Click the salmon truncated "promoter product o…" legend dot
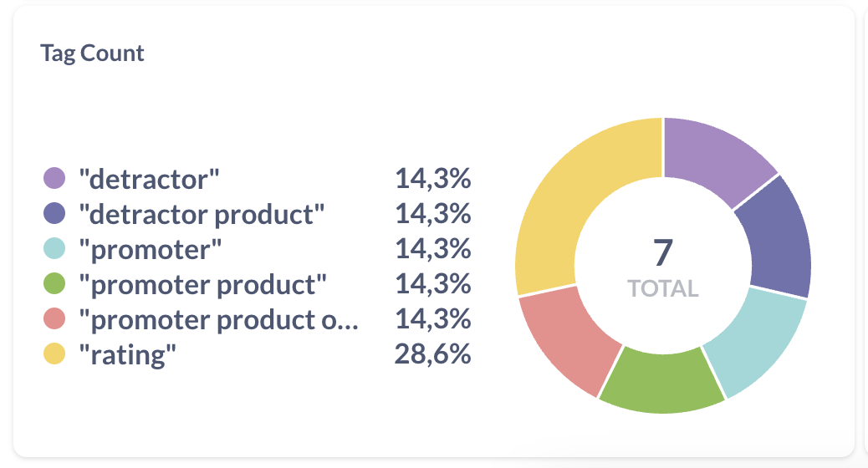The image size is (868, 468). [54, 319]
